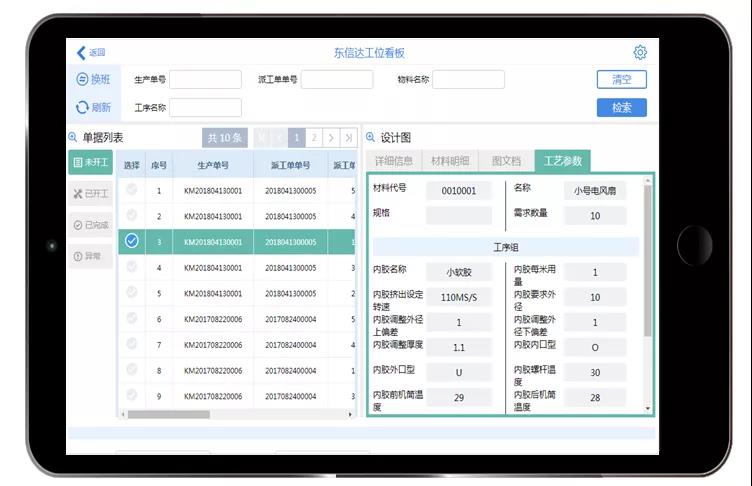Tick the checkbox for row 6

point(132,319)
